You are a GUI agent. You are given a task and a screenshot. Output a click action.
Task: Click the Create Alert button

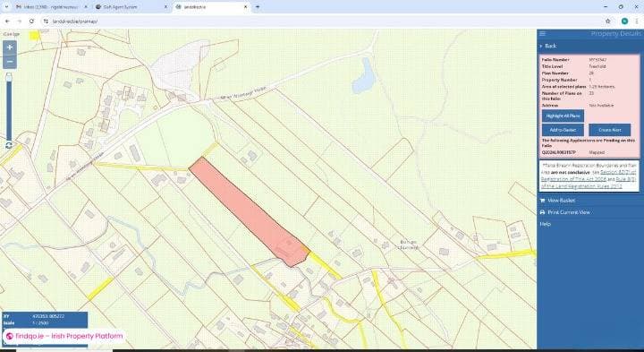pos(609,130)
